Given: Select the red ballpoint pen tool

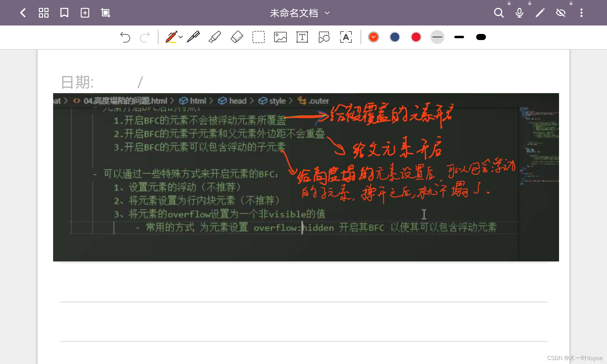Looking at the screenshot, I should coord(171,37).
